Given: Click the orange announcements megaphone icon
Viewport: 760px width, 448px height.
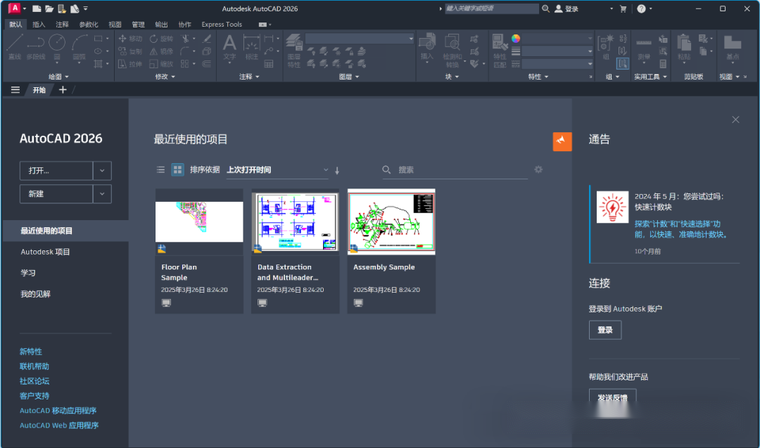Looking at the screenshot, I should point(562,141).
